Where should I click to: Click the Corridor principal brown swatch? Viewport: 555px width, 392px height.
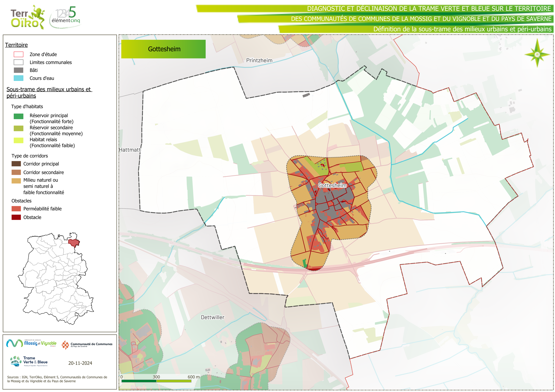[16, 164]
